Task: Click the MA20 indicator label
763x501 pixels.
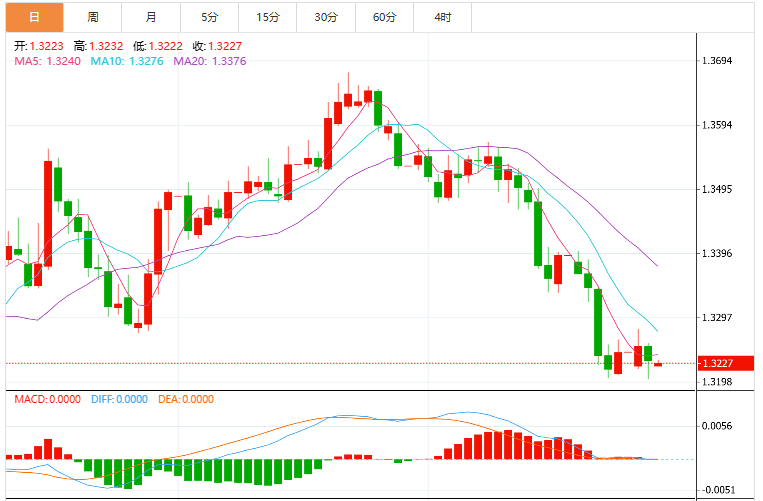Action: point(210,61)
